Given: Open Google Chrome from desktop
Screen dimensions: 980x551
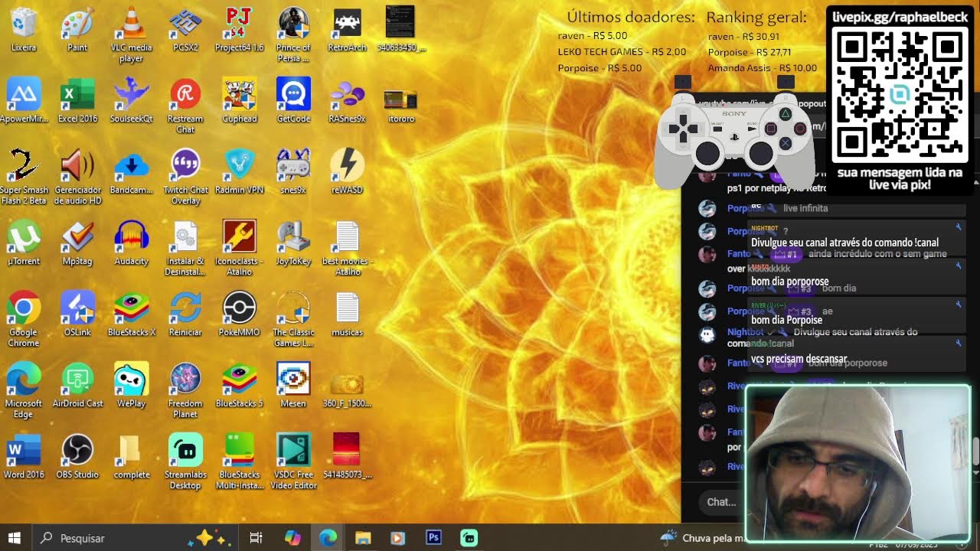Looking at the screenshot, I should point(24,320).
